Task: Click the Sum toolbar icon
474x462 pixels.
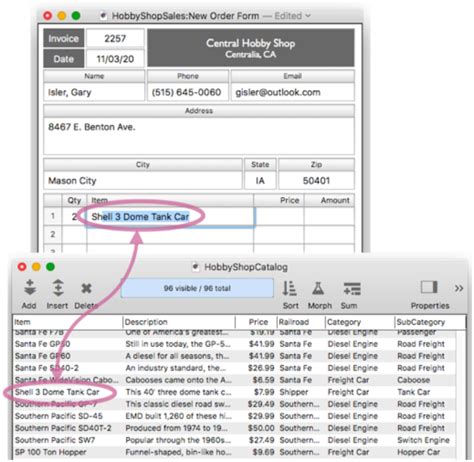Action: pos(352,289)
